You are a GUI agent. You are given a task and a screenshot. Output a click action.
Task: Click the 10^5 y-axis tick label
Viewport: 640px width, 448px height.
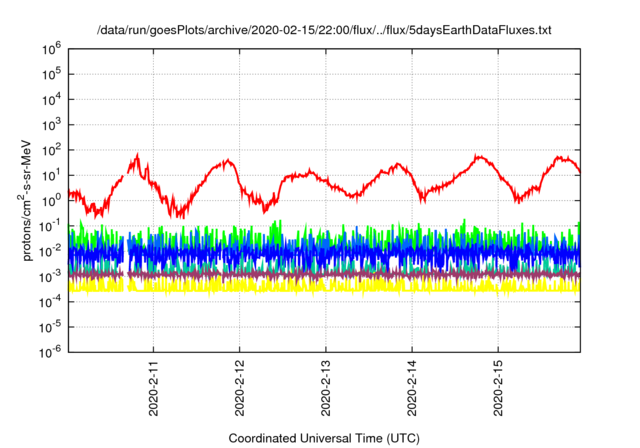(x=51, y=74)
